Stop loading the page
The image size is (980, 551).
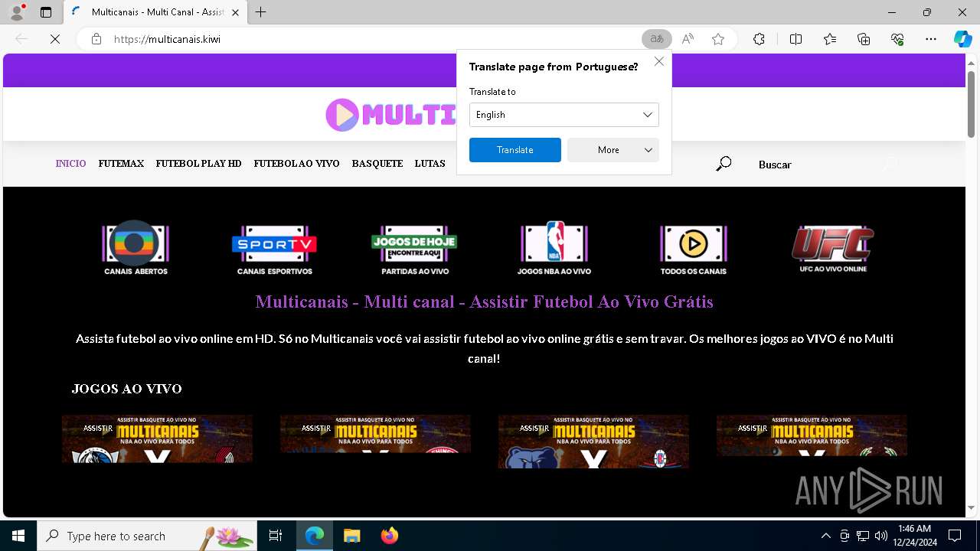pos(55,39)
